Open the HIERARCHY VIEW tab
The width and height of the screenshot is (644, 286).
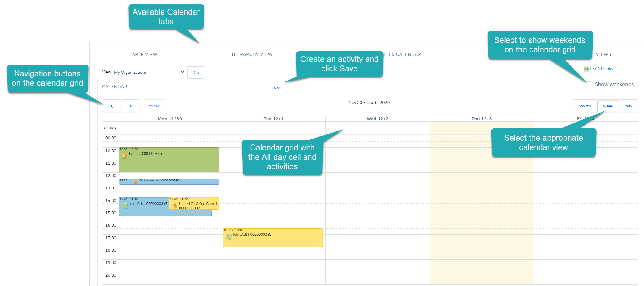[x=252, y=54]
